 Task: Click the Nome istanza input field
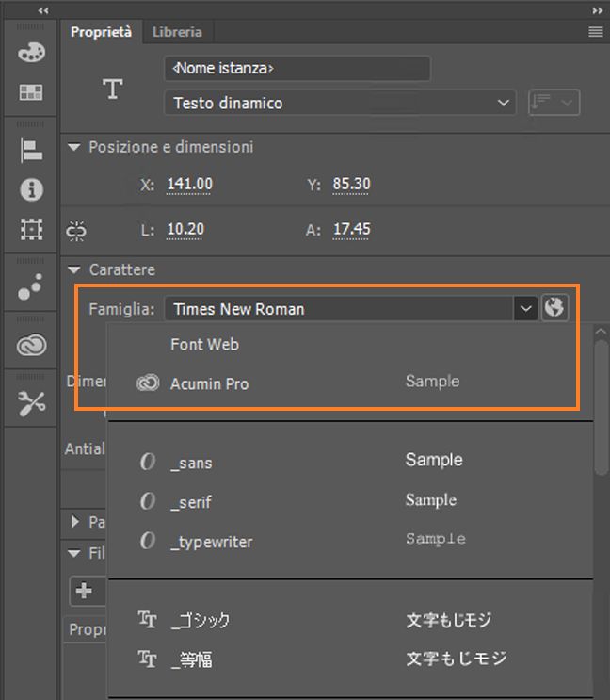pos(297,68)
